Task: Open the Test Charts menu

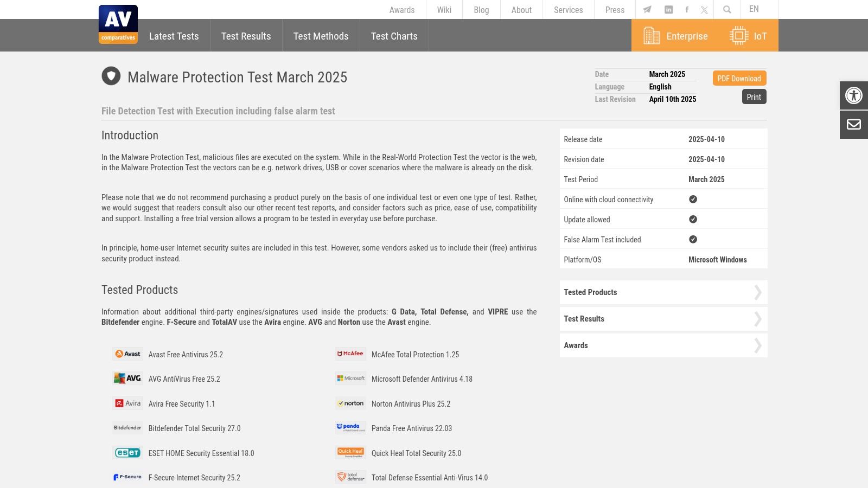Action: point(394,36)
